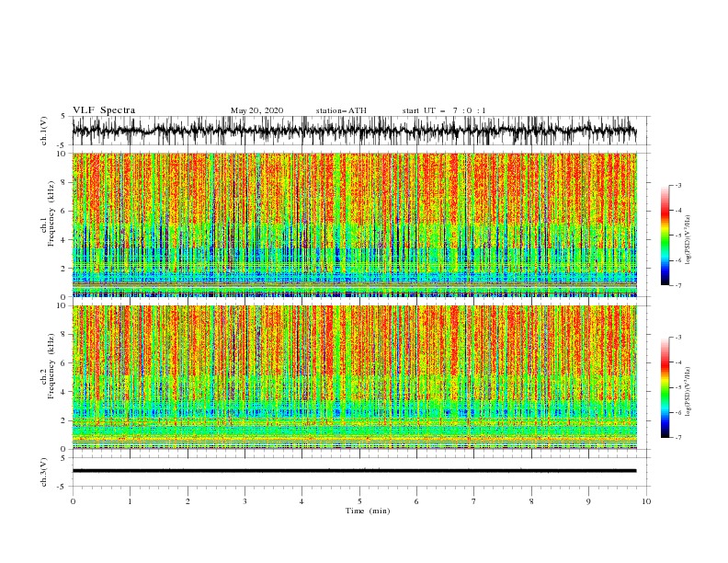This screenshot has height=563, width=728.
Task: Click the "ch.3(V)" axis label
Action: (44, 472)
